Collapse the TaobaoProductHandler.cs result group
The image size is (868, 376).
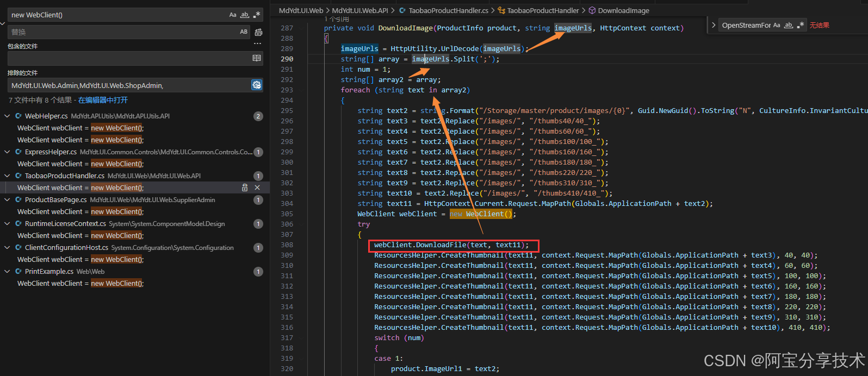(x=7, y=176)
